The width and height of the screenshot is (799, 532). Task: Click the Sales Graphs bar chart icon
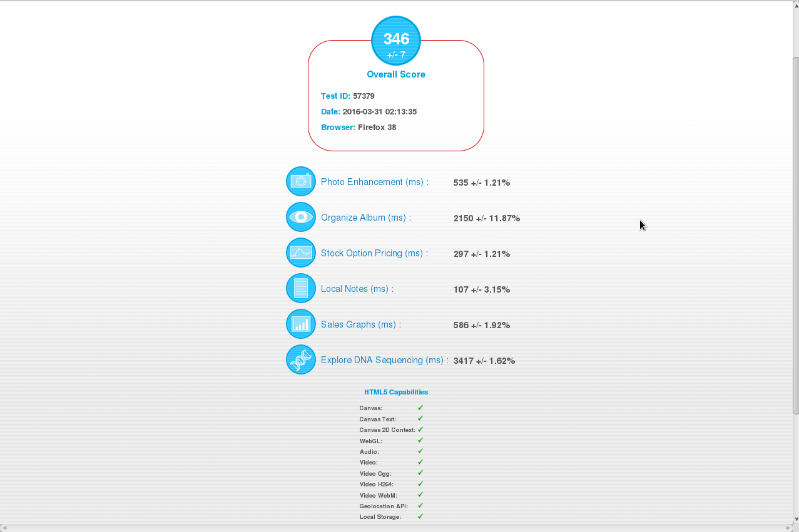tap(301, 324)
